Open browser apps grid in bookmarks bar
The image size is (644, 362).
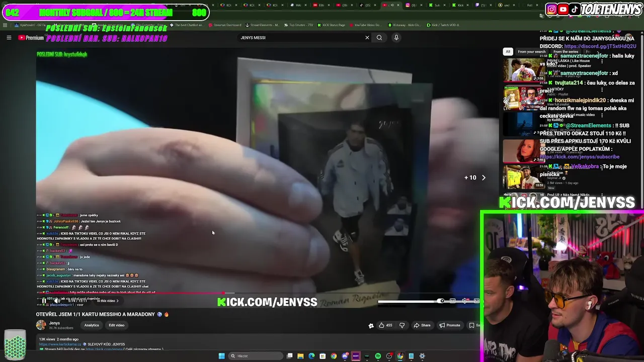point(5,25)
